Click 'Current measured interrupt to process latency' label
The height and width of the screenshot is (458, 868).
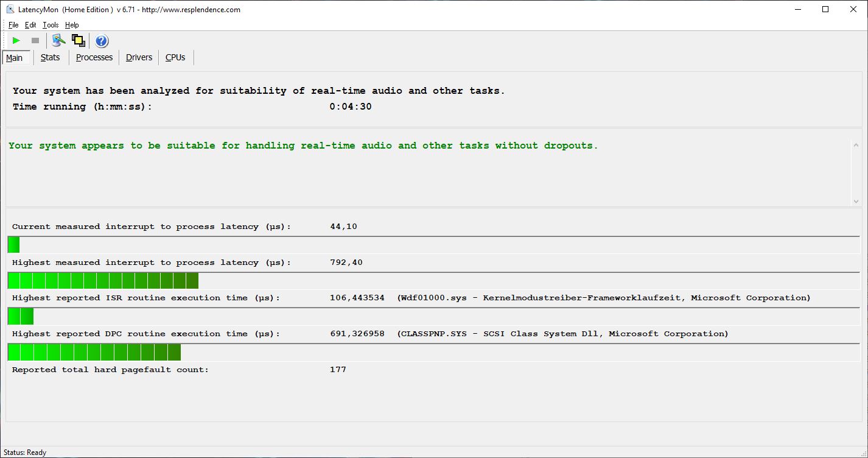tap(152, 227)
